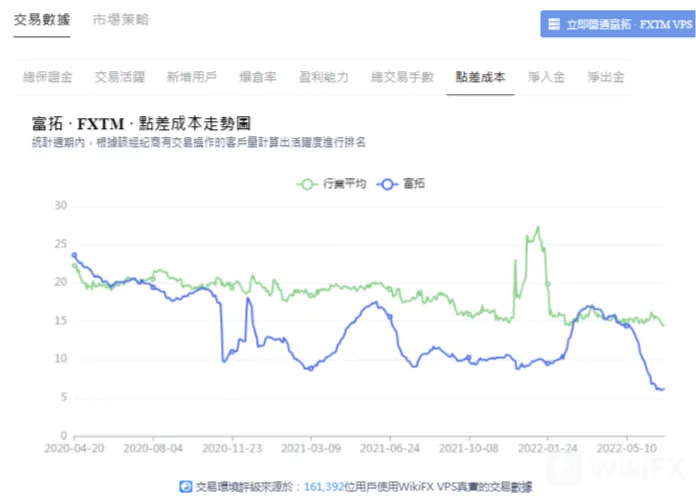696x502 pixels.
Task: Select the 點差成本 tab
Action: tap(480, 77)
